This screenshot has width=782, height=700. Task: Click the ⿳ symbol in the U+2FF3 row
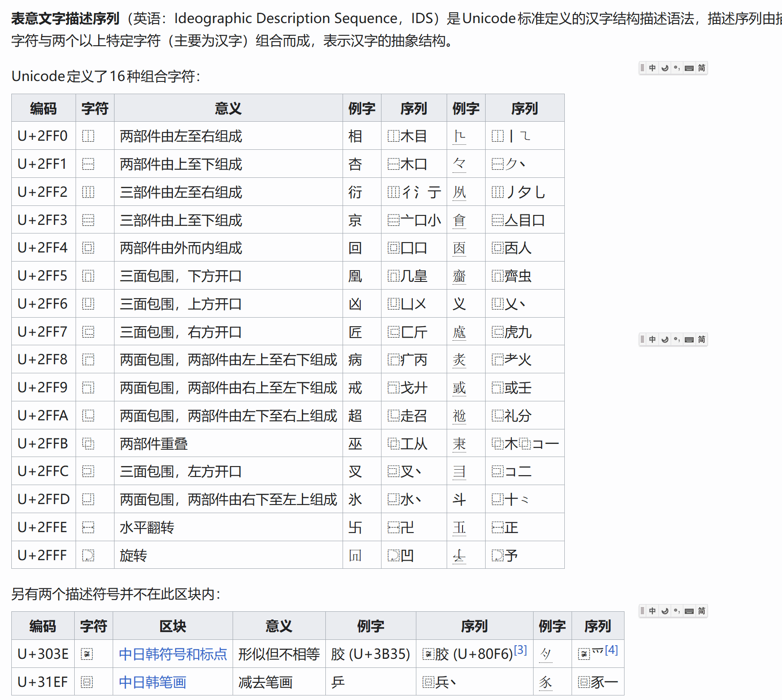88,220
